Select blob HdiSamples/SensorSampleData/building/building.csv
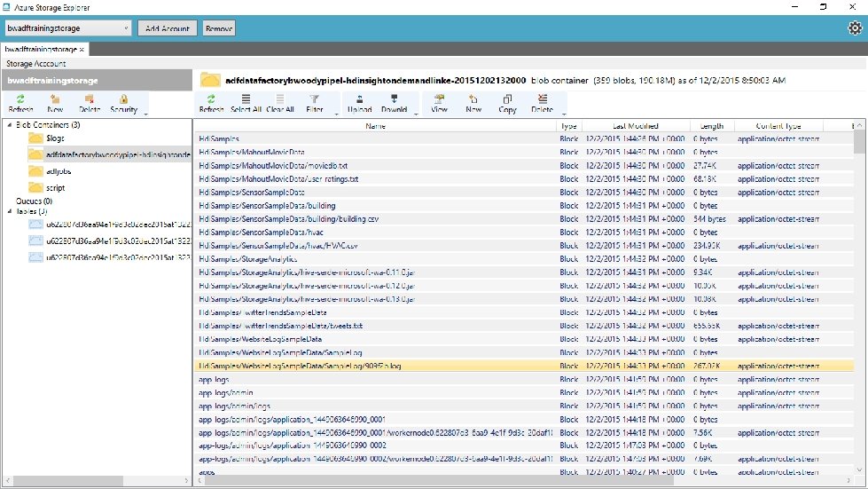This screenshot has width=868, height=489. tap(524, 218)
